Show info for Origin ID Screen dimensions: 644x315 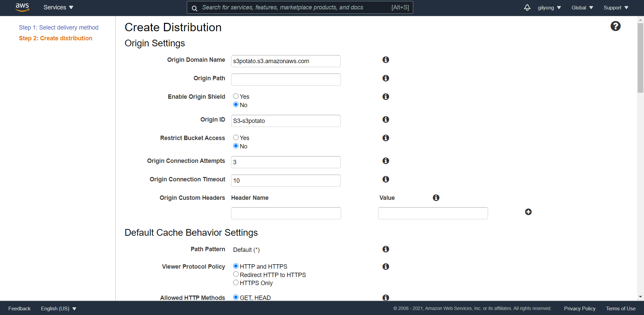(386, 120)
